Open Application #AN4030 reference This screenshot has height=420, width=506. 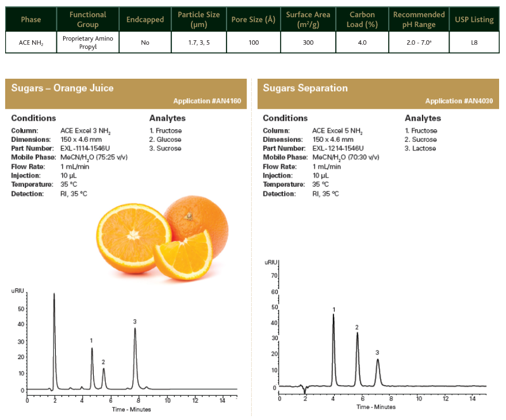pyautogui.click(x=459, y=101)
